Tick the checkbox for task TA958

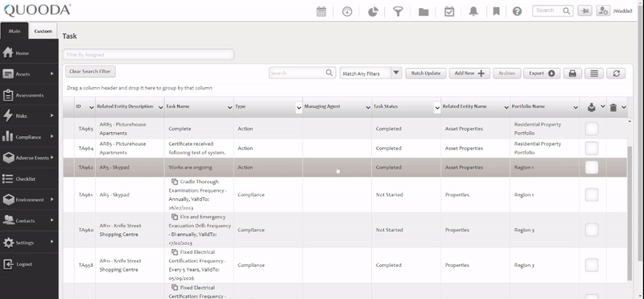(x=592, y=265)
